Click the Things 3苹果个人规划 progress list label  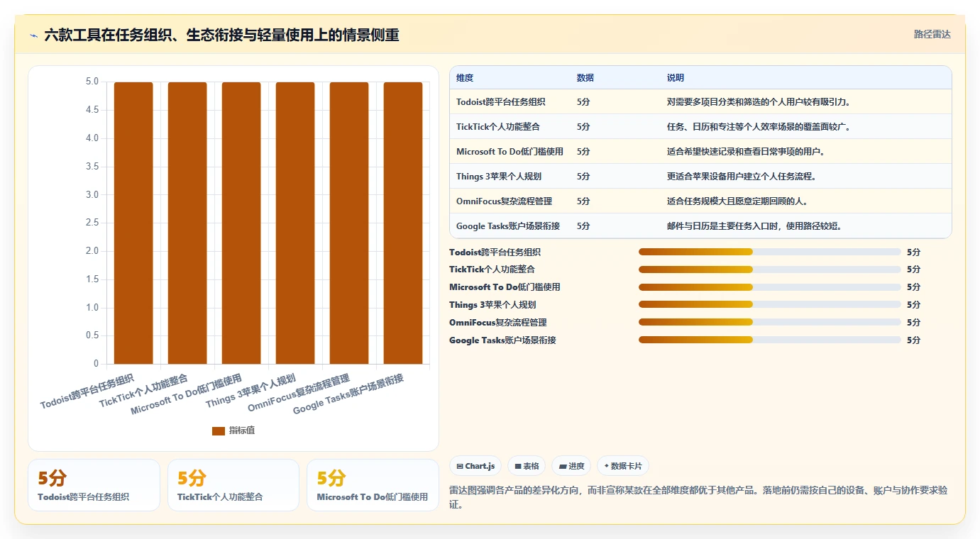click(492, 305)
